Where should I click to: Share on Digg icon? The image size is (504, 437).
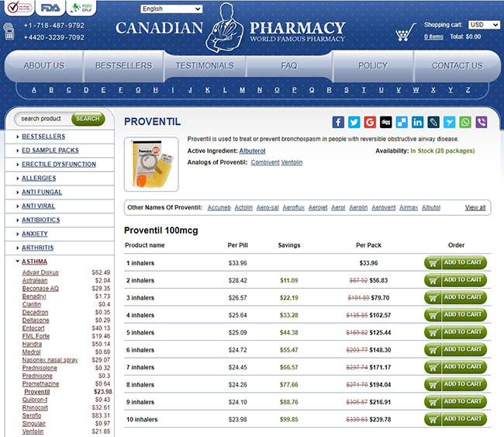tap(385, 123)
